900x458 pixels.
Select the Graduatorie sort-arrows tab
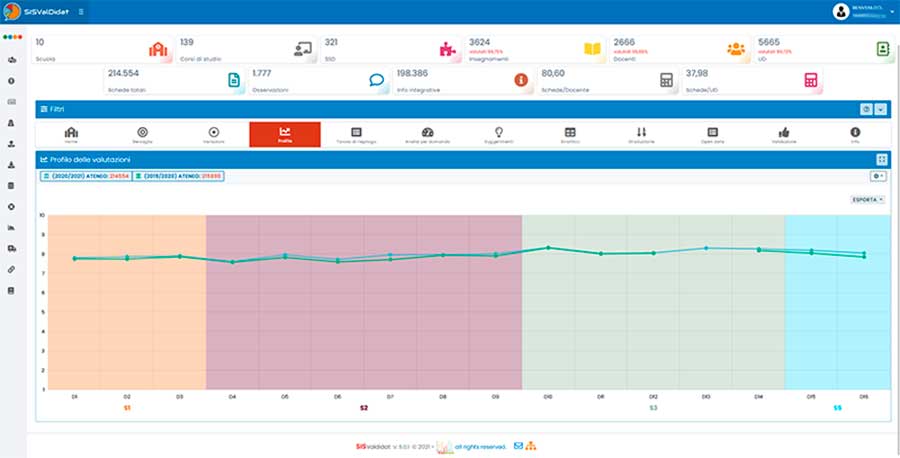[x=641, y=135]
